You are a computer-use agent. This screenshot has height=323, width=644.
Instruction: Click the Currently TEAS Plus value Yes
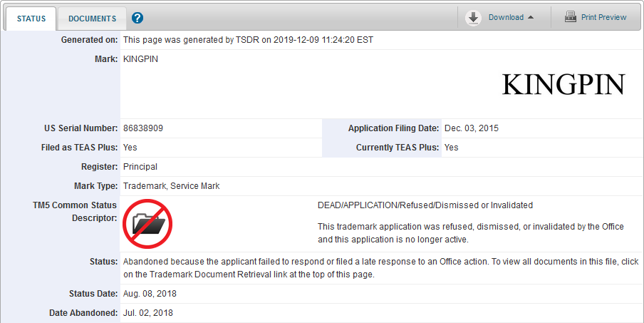click(452, 148)
